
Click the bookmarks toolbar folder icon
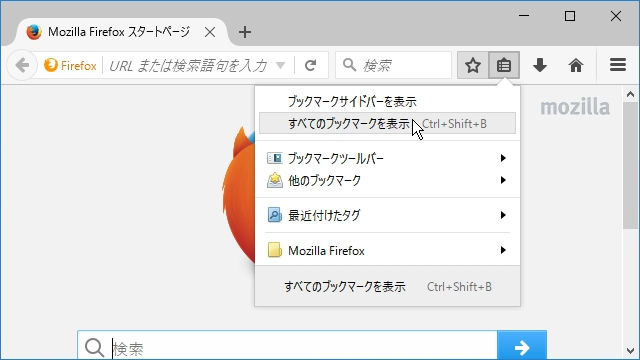(274, 158)
